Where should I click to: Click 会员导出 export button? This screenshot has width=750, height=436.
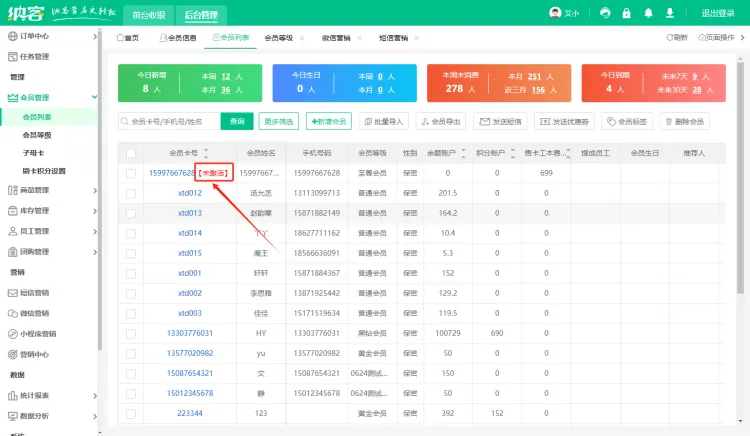(x=441, y=121)
